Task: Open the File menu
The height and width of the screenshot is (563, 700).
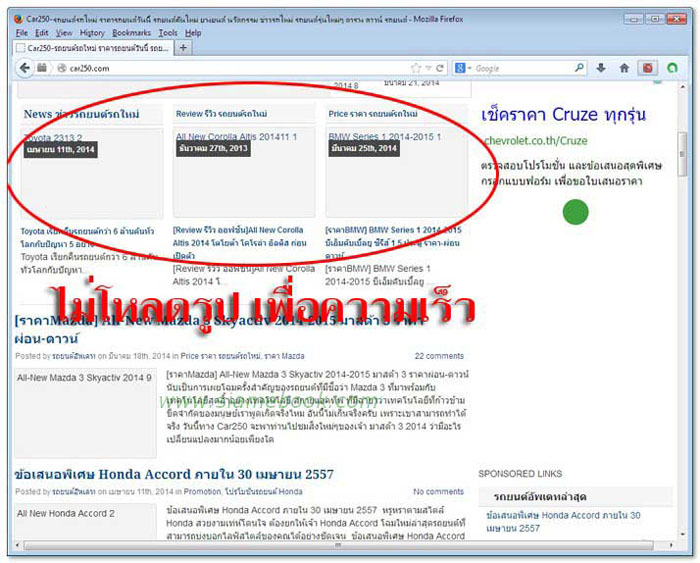Action: coord(21,33)
